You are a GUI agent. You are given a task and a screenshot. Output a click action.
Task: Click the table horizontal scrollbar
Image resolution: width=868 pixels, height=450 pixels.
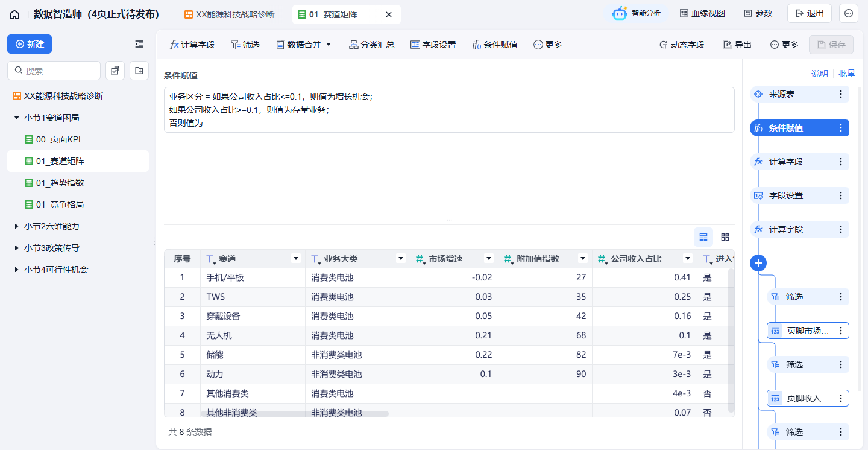pyautogui.click(x=294, y=414)
